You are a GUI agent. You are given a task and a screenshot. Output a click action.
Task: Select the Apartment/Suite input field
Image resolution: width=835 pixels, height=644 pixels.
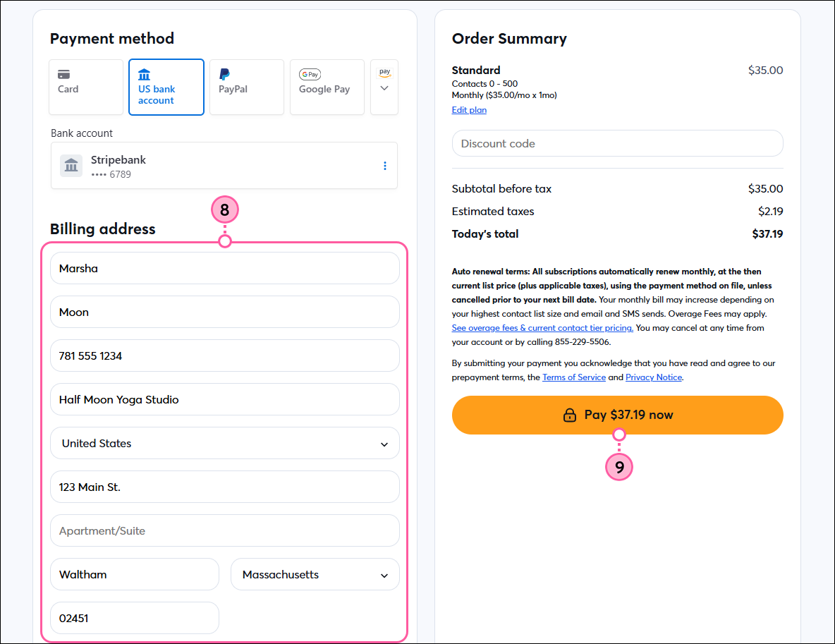click(224, 530)
